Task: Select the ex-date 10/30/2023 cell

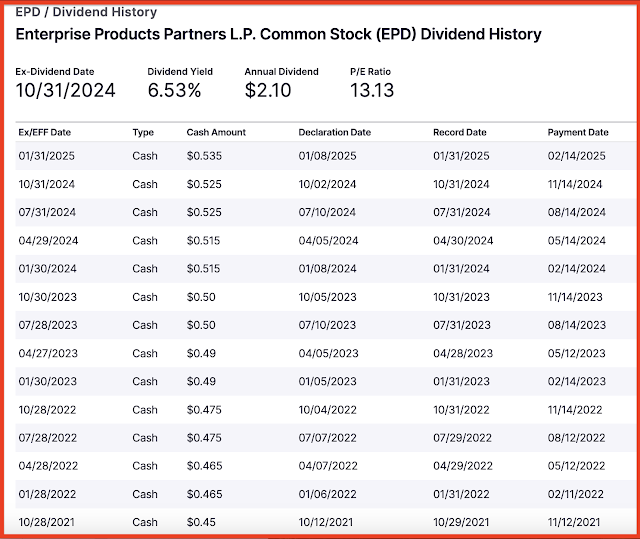Action: (47, 297)
